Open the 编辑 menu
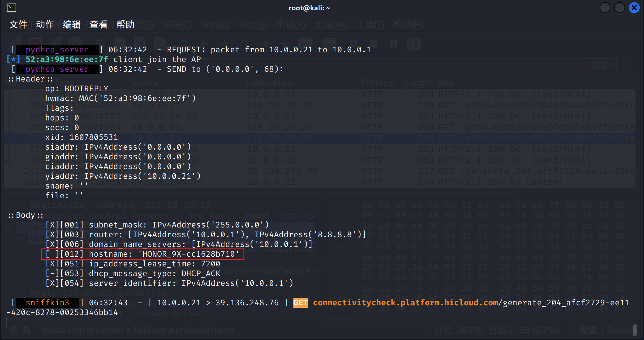The width and height of the screenshot is (644, 340). click(x=72, y=24)
